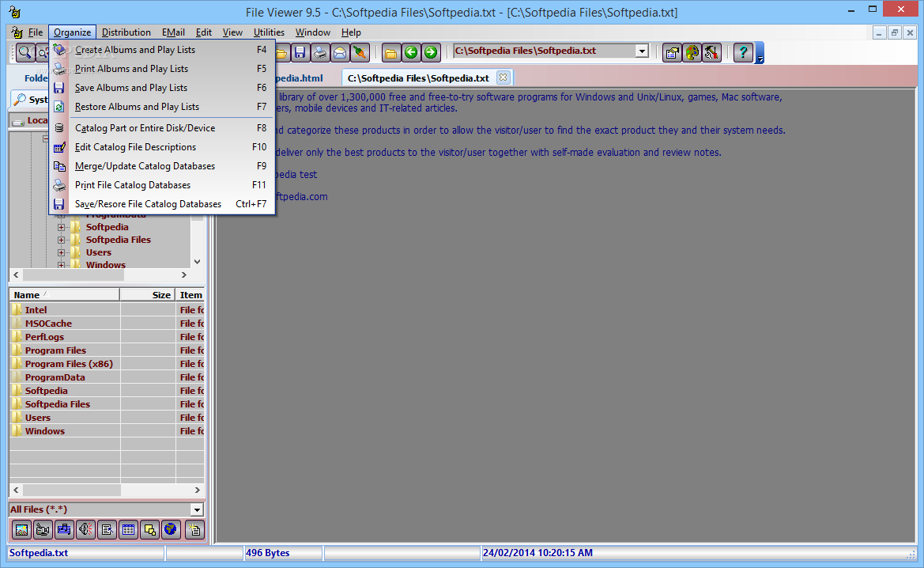The height and width of the screenshot is (568, 924).
Task: Click the envelope email toolbar icon
Action: 340,52
